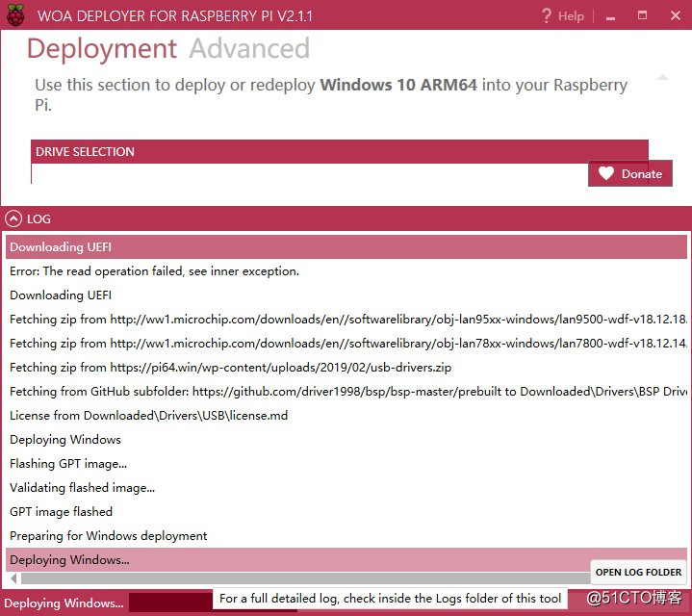Select 'Fetching from GitHub subfolder' log entry
This screenshot has width=692, height=616.
coord(346,392)
